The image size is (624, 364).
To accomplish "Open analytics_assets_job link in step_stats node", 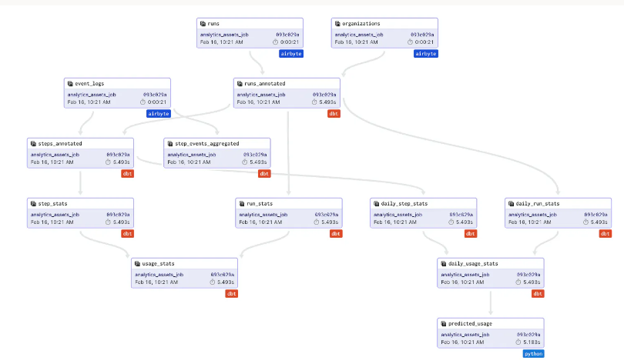I will [54, 215].
